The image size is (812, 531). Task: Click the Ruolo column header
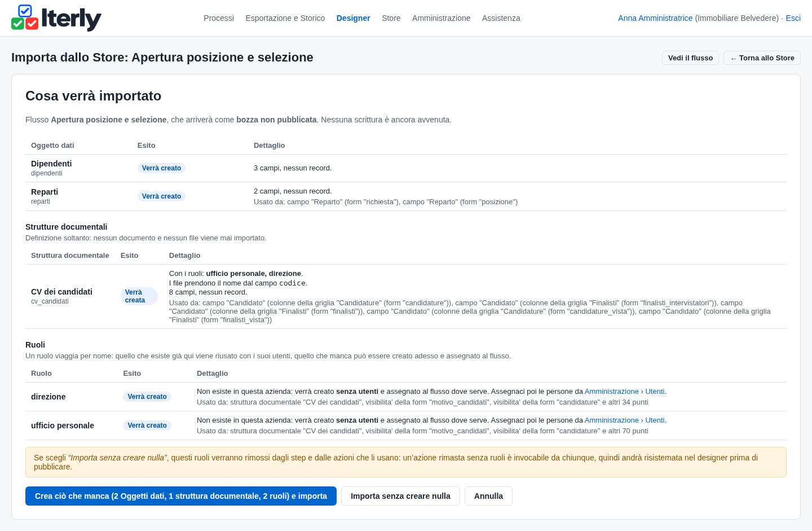pyautogui.click(x=41, y=374)
